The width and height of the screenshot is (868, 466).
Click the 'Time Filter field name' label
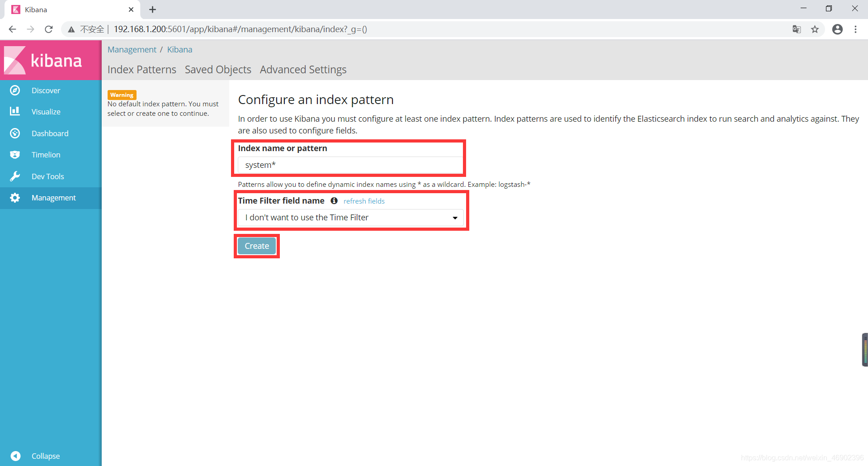tap(281, 200)
